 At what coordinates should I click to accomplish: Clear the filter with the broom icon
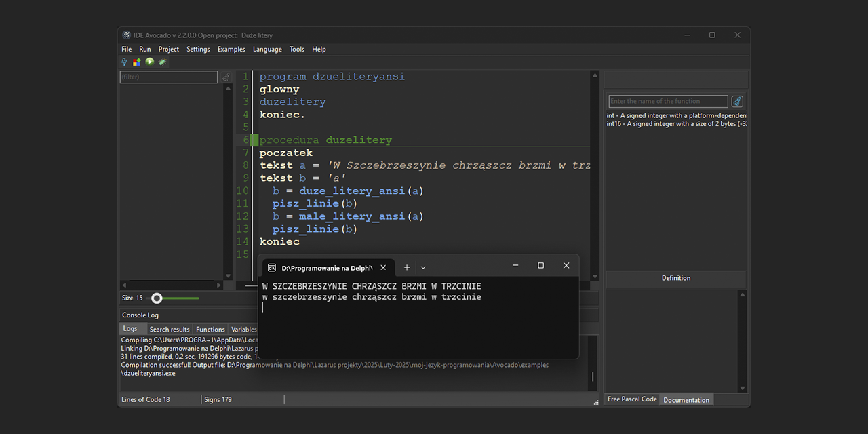[x=226, y=77]
